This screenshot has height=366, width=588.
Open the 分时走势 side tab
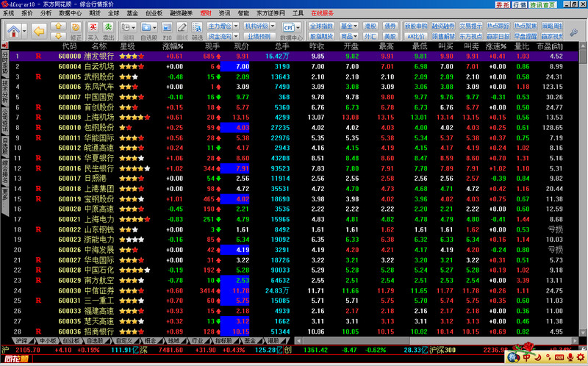[x=5, y=62]
